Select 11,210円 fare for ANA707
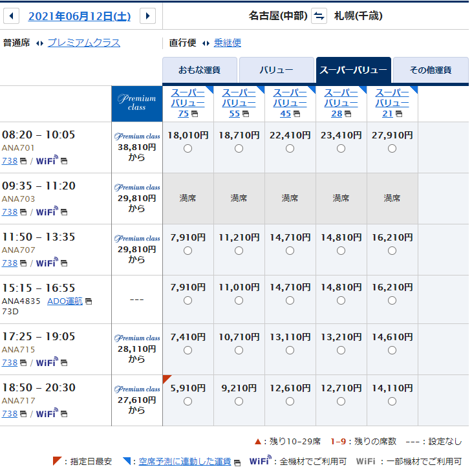Image resolution: width=472 pixels, height=476 pixels. pos(239,251)
